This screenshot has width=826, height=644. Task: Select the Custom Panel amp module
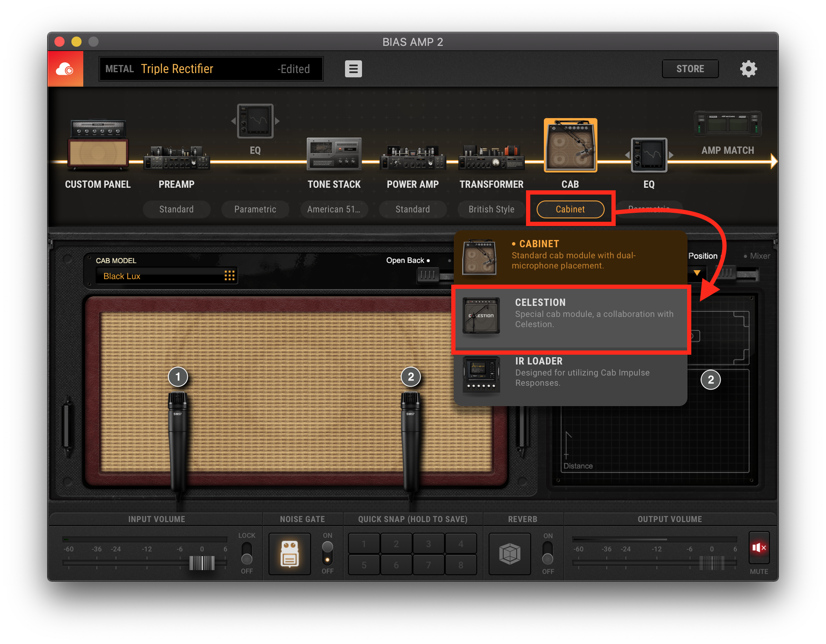(x=98, y=144)
